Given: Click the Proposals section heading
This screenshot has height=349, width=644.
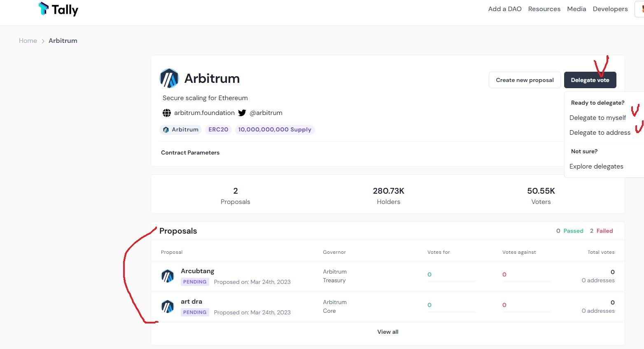Looking at the screenshot, I should pyautogui.click(x=178, y=231).
